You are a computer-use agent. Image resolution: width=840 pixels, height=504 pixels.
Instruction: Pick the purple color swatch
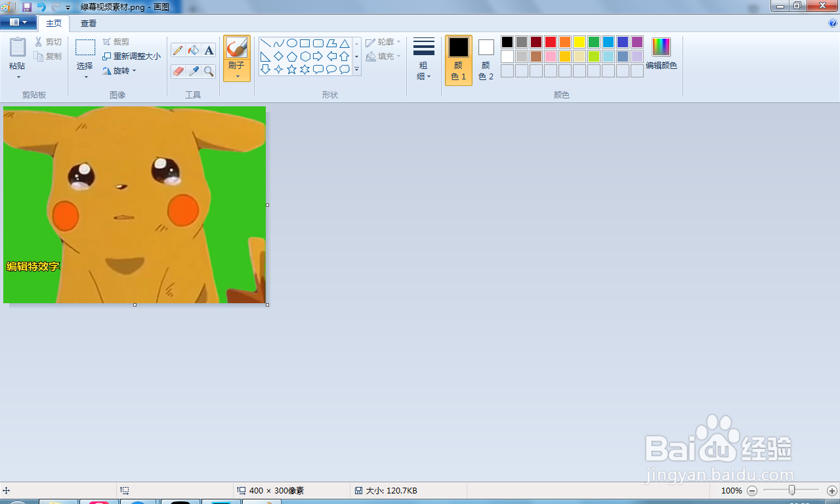point(637,42)
